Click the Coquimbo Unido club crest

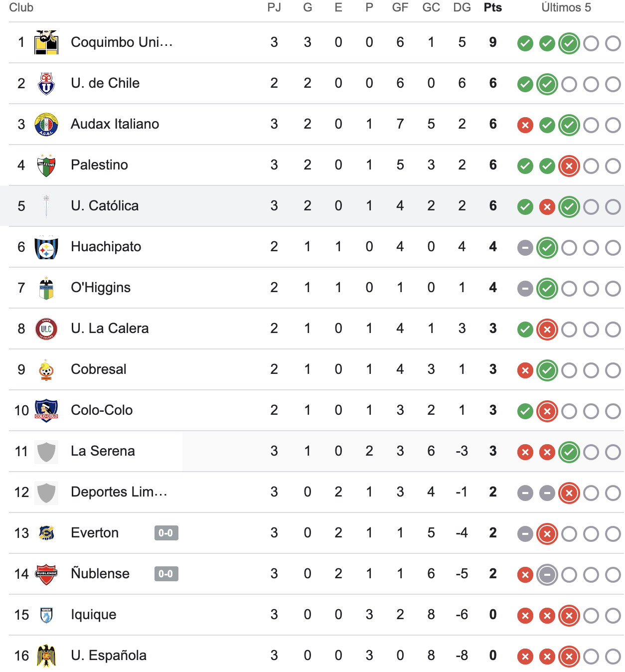(x=46, y=42)
